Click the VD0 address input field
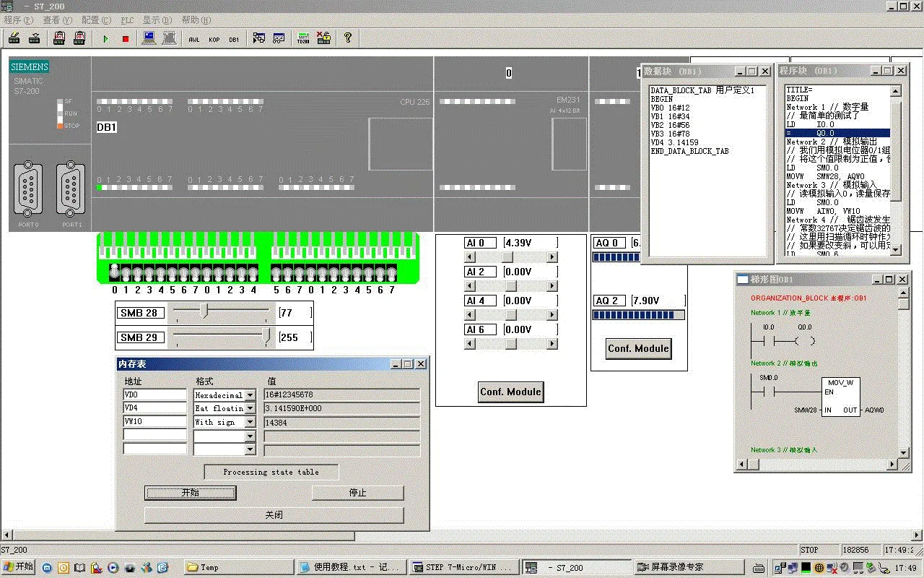Viewport: 924px width, 578px height. (x=154, y=395)
